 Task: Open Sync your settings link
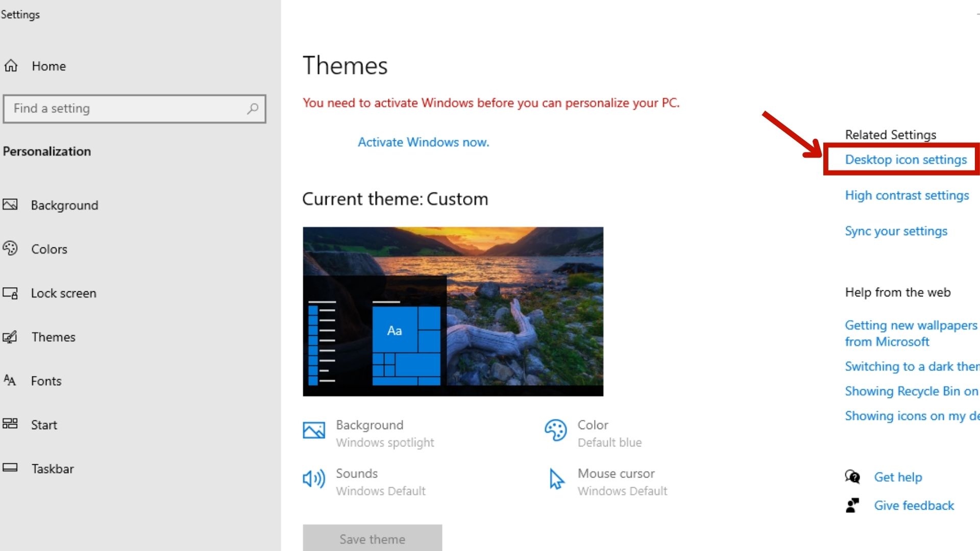(896, 231)
